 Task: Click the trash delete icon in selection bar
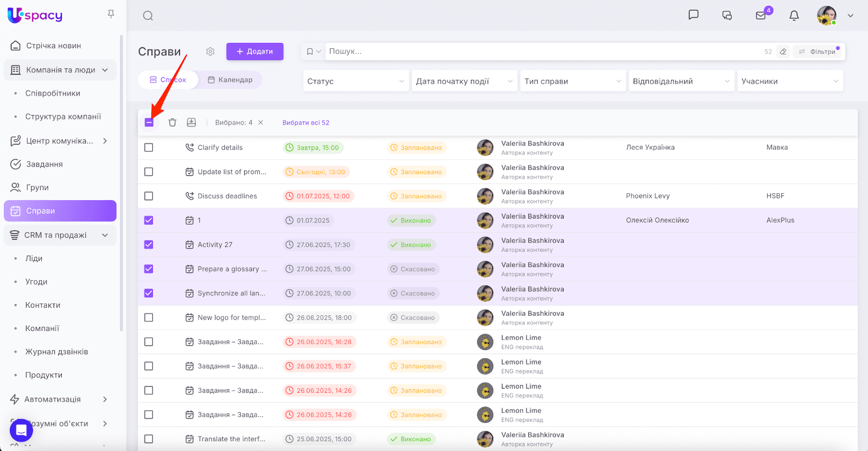pyautogui.click(x=172, y=123)
